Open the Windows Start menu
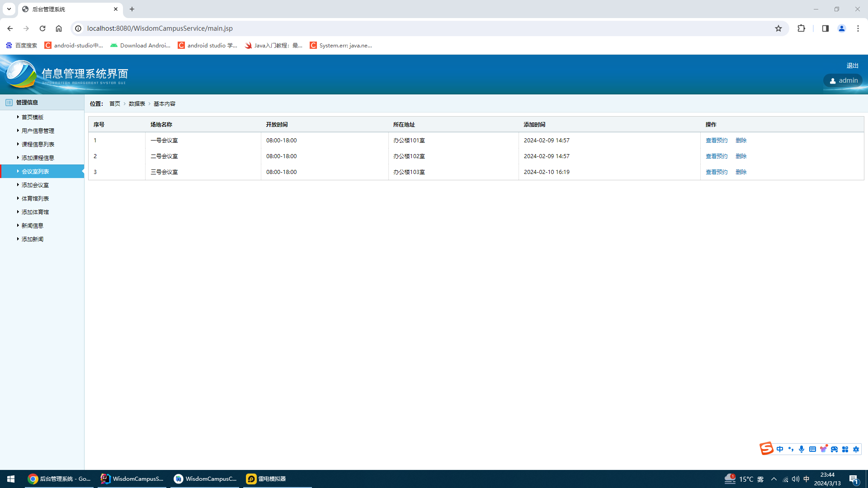 11,479
